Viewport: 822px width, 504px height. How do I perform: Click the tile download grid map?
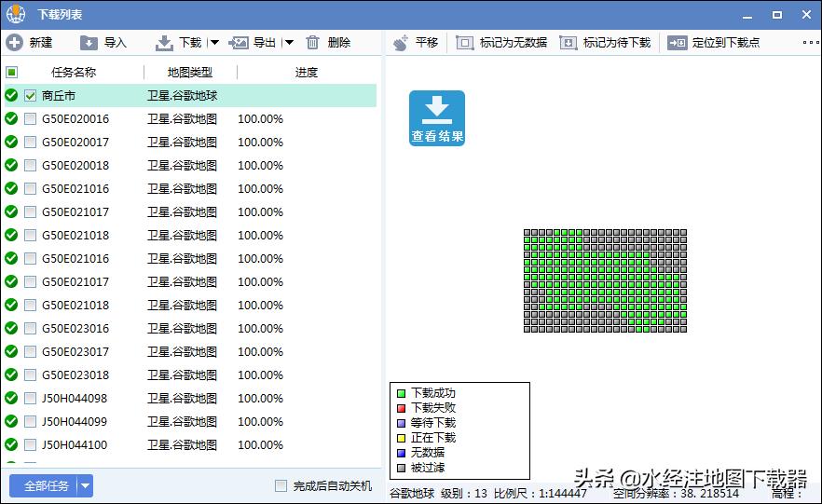[x=605, y=280]
